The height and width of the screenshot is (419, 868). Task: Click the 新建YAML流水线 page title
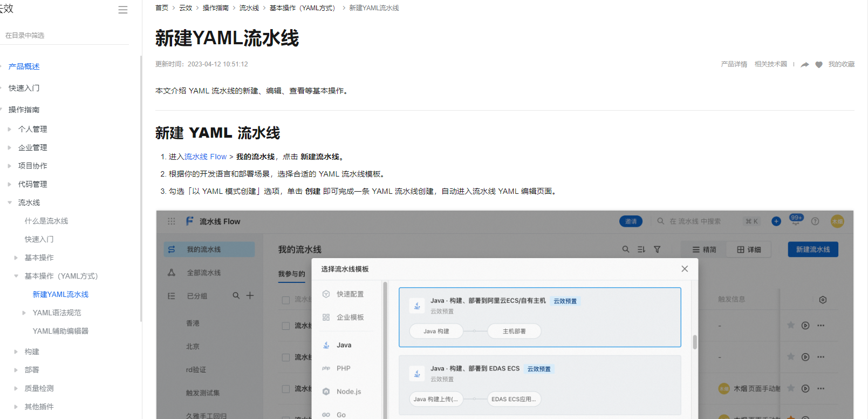coord(227,38)
